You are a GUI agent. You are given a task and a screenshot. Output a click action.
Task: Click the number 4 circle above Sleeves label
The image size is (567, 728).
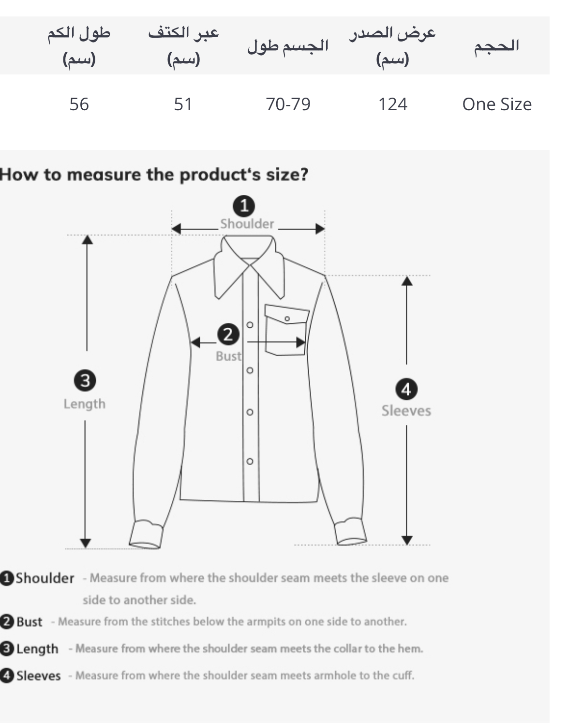tap(406, 389)
